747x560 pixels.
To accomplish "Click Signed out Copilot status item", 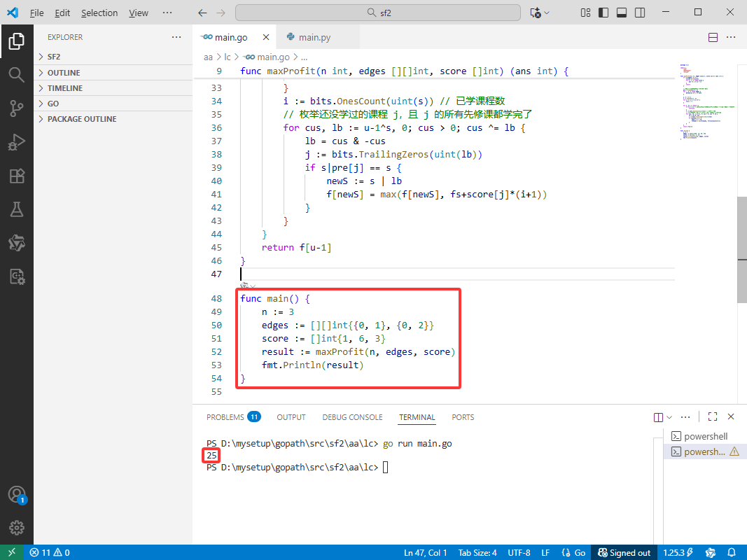I will (x=624, y=552).
